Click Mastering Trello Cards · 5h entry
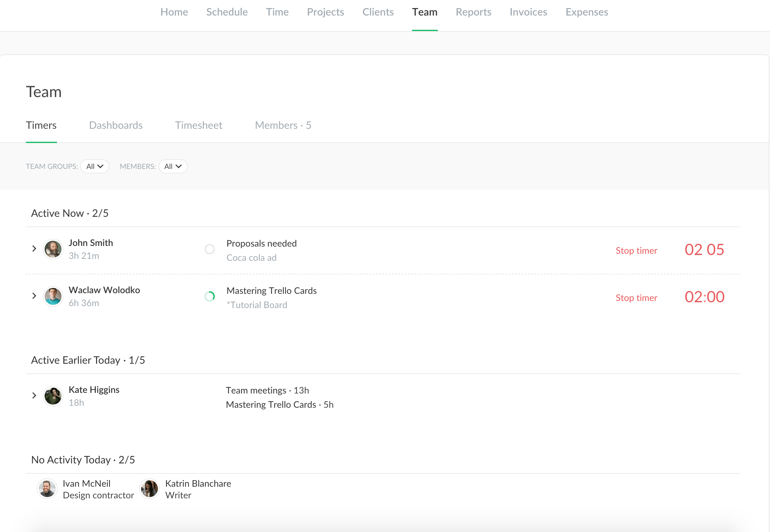The image size is (770, 532). pyautogui.click(x=280, y=405)
